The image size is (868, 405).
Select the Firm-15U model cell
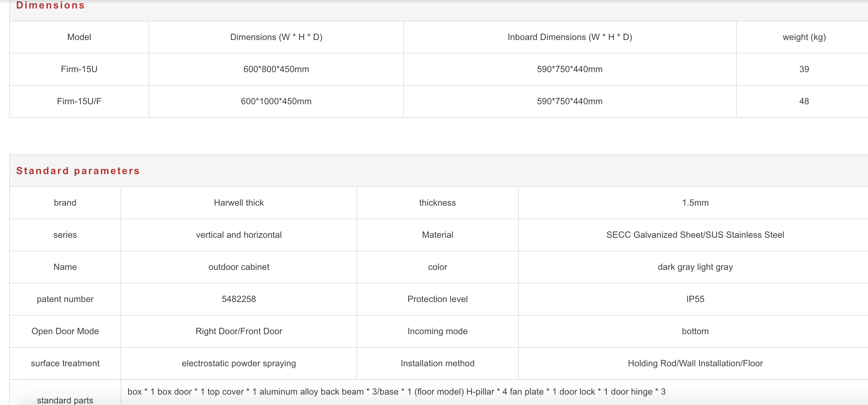pos(79,69)
